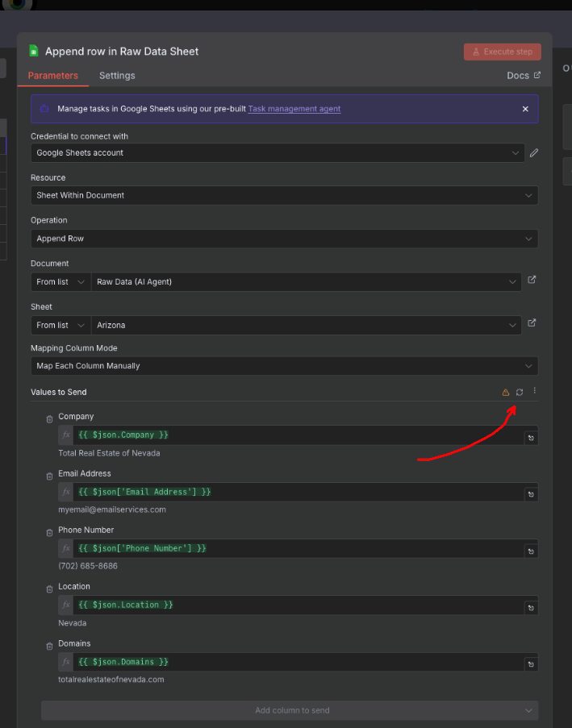The width and height of the screenshot is (572, 728).
Task: Open Sheet via its external link icon
Action: click(532, 323)
